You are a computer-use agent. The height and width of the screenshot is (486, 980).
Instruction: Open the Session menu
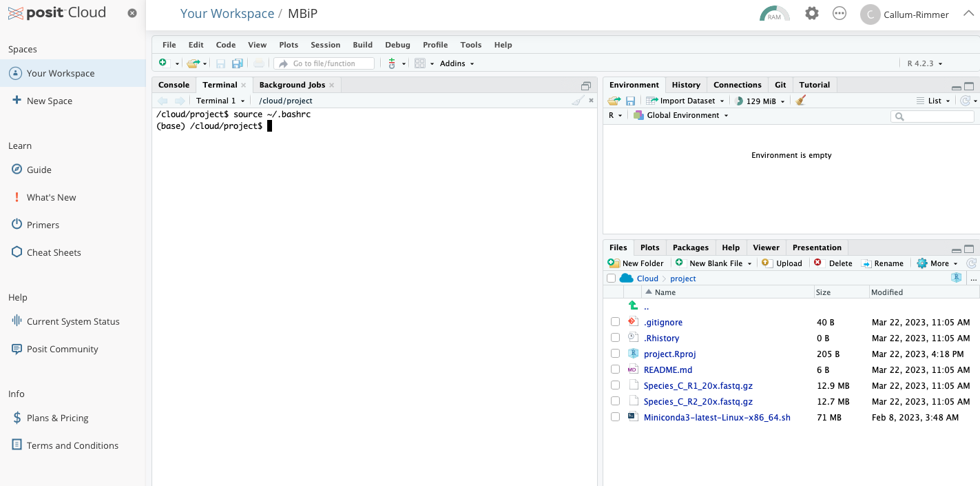point(325,44)
